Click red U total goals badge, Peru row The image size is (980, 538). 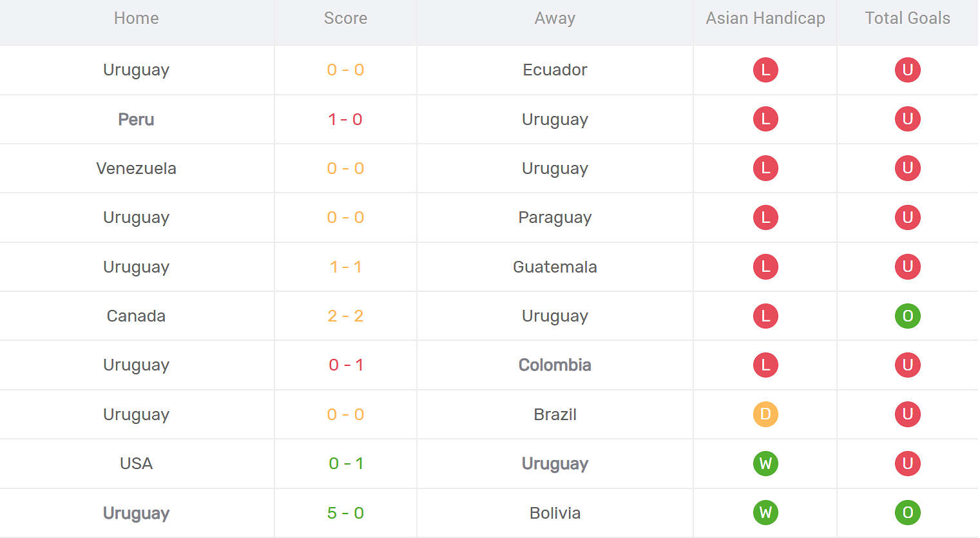(x=907, y=119)
